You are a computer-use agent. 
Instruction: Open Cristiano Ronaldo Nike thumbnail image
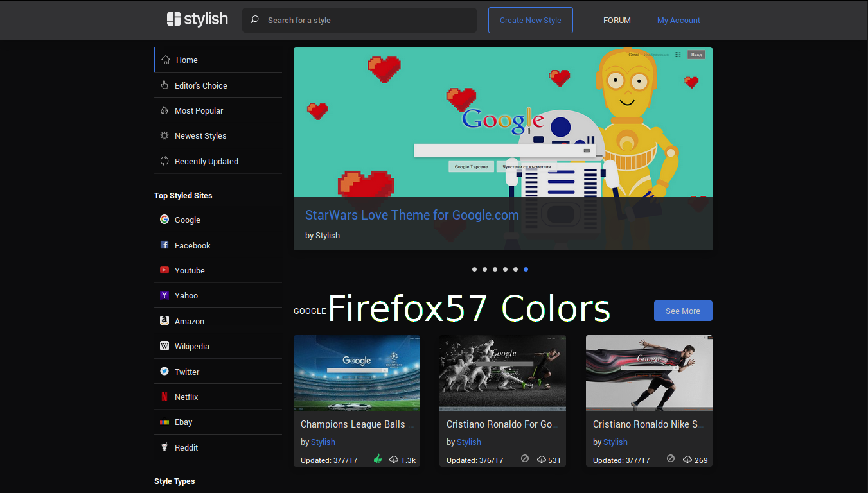[649, 373]
